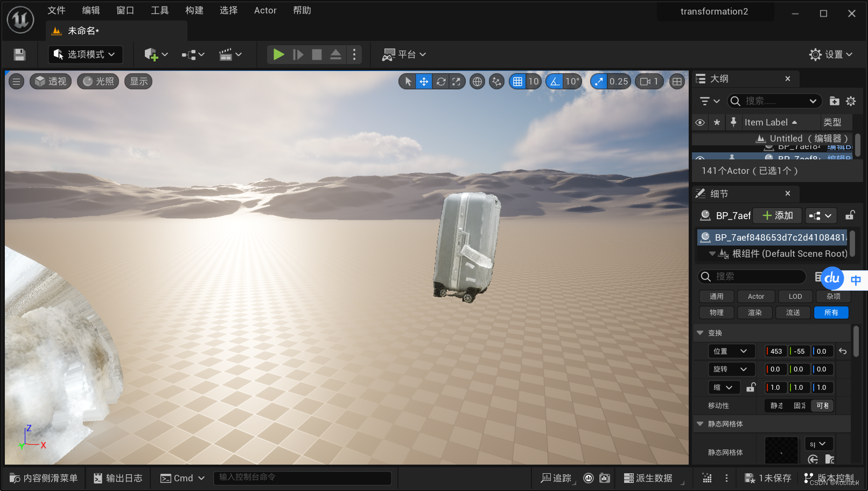Image resolution: width=868 pixels, height=491 pixels.
Task: Open the Actor menu
Action: (265, 10)
